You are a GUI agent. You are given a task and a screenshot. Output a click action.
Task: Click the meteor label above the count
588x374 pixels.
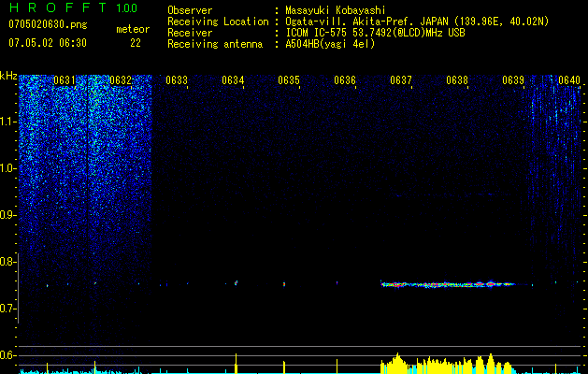point(133,29)
